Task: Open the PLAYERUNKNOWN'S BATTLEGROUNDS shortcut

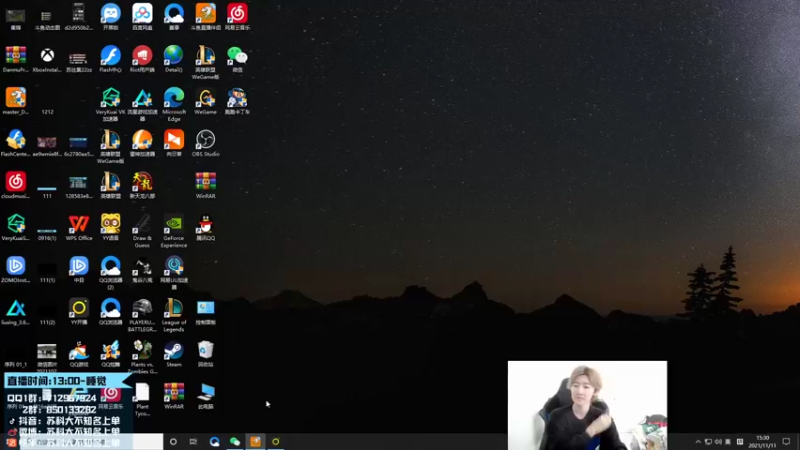Action: pyautogui.click(x=142, y=315)
